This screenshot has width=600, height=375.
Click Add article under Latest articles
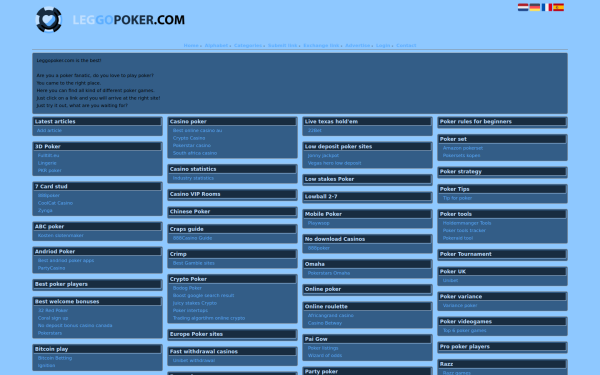[x=49, y=130]
